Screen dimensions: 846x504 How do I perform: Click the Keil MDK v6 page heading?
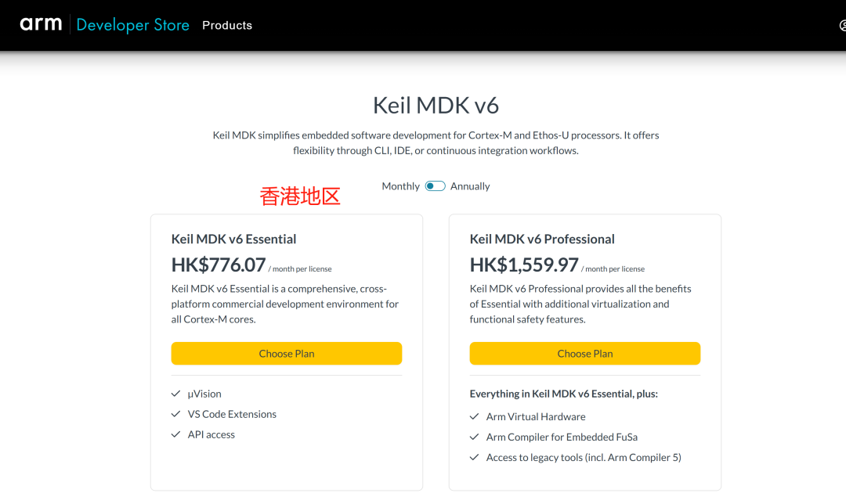pyautogui.click(x=436, y=105)
